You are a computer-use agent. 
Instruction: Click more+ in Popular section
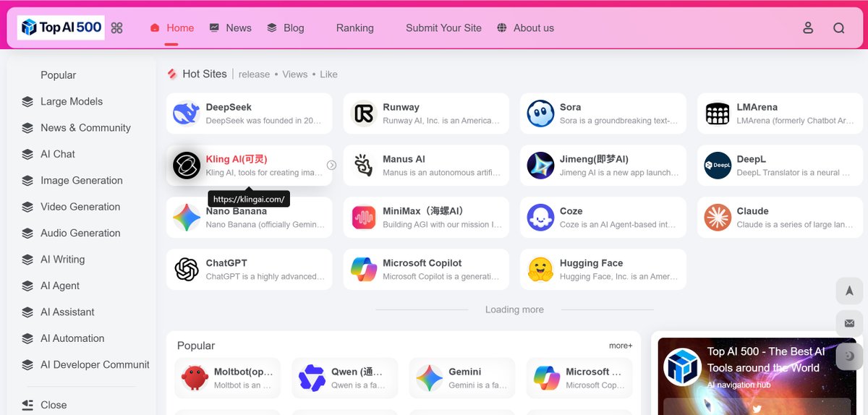point(621,346)
